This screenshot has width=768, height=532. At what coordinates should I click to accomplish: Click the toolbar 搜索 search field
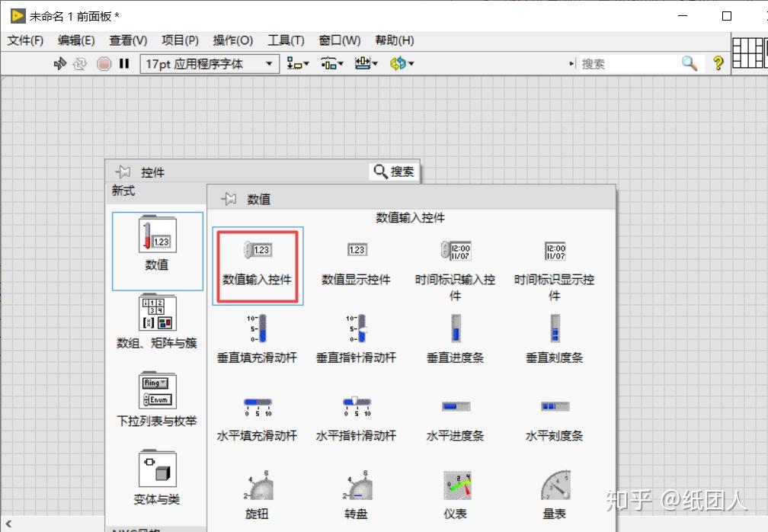[x=629, y=64]
